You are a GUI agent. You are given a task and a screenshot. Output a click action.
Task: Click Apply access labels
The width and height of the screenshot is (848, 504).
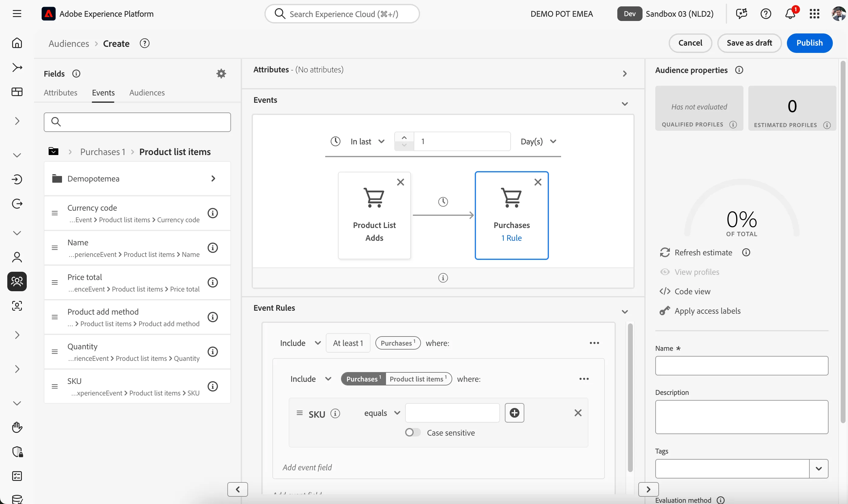(700, 311)
